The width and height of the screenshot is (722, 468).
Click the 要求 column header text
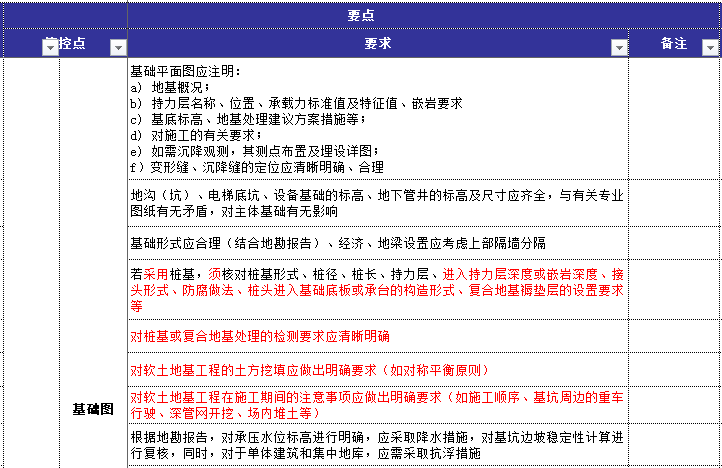pos(377,45)
